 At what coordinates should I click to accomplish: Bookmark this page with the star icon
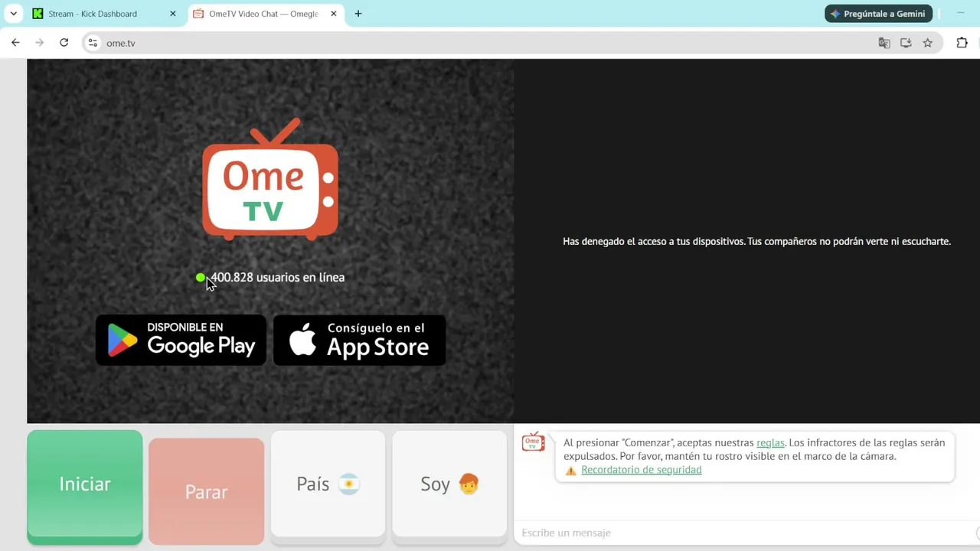click(x=928, y=43)
